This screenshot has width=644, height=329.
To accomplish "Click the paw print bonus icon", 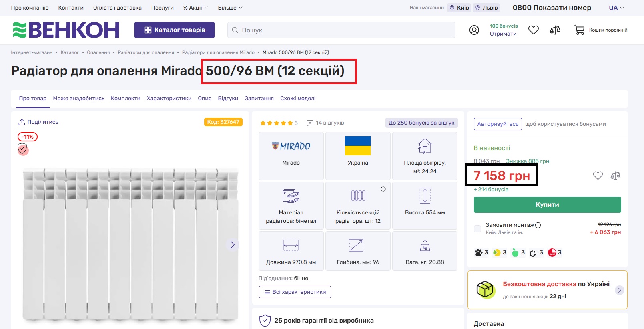I will click(x=479, y=253).
